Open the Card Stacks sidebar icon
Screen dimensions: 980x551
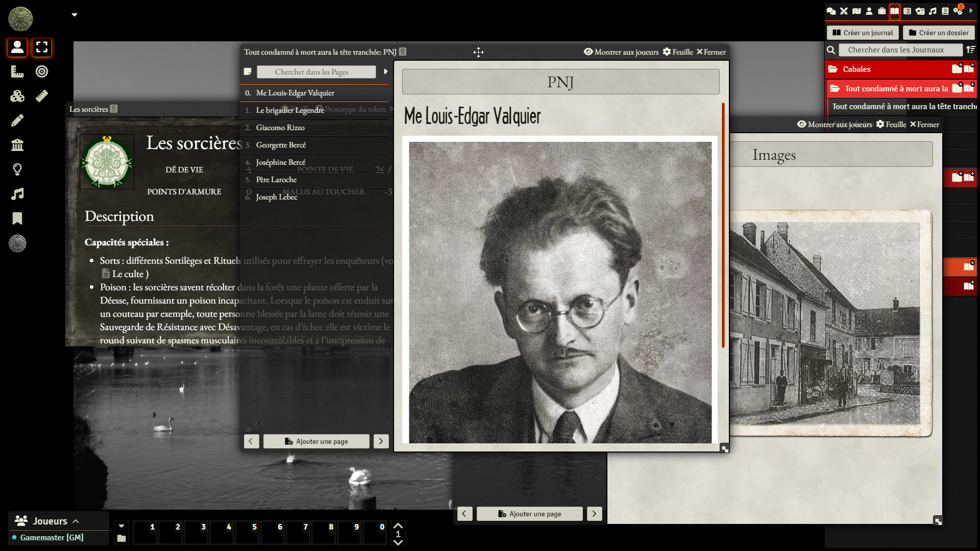point(920,11)
